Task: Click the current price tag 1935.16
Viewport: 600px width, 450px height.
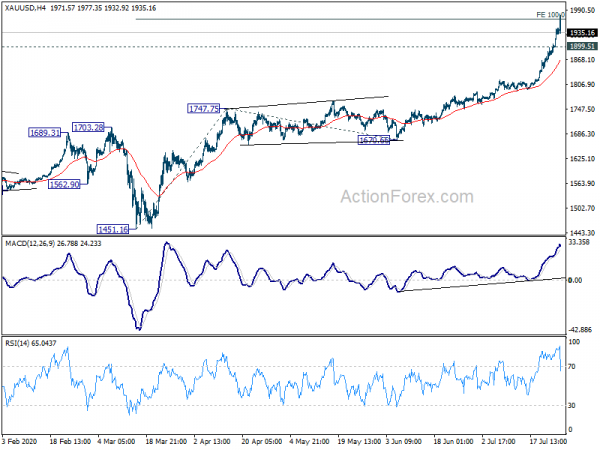Action: 583,33
